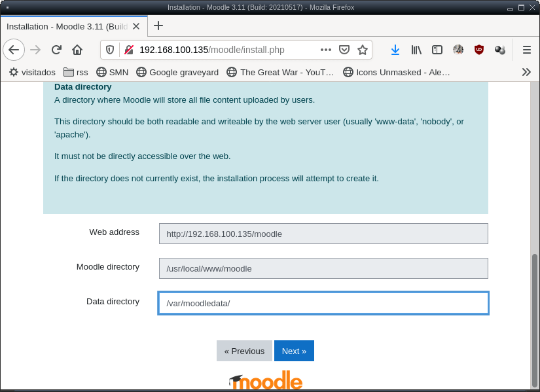Click the 'Data directory' heading text

83,87
